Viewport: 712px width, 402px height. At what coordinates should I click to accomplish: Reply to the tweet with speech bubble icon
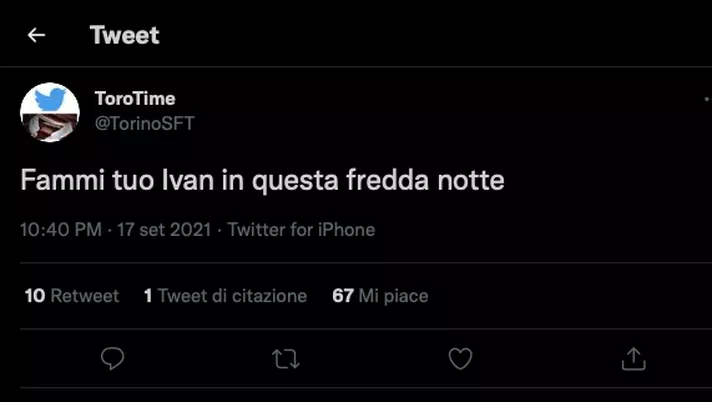pos(112,359)
